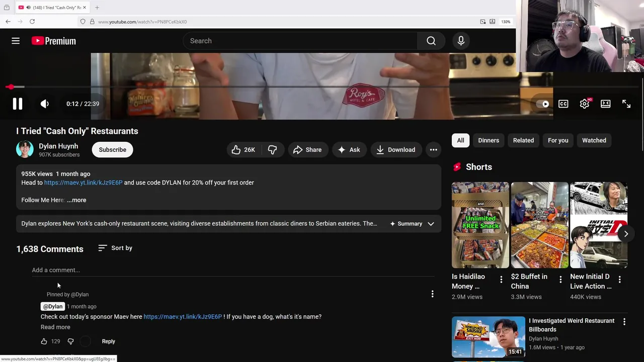
Task: Click the Shorts section logo icon
Action: (457, 167)
